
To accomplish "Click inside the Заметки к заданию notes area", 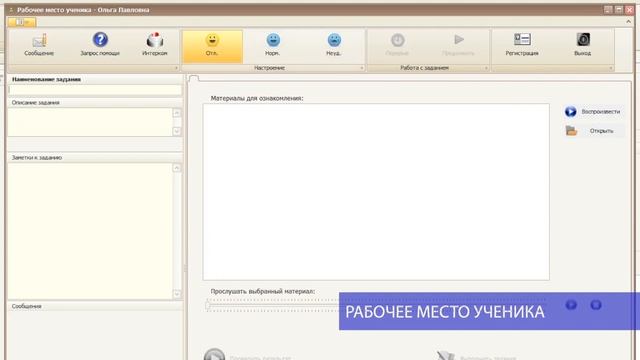I will point(90,231).
